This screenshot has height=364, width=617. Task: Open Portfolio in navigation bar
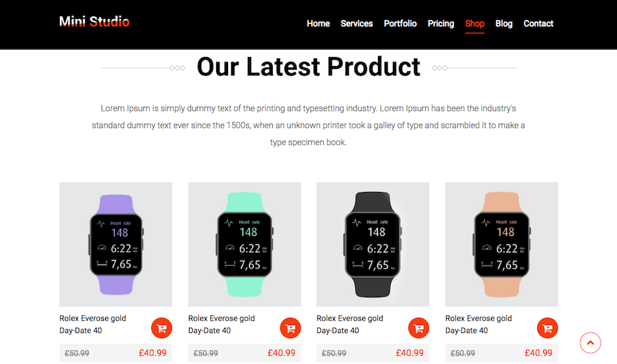coord(400,23)
